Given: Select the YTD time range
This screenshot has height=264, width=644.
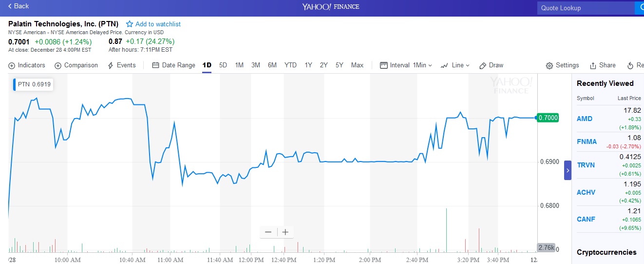Looking at the screenshot, I should click(x=290, y=65).
